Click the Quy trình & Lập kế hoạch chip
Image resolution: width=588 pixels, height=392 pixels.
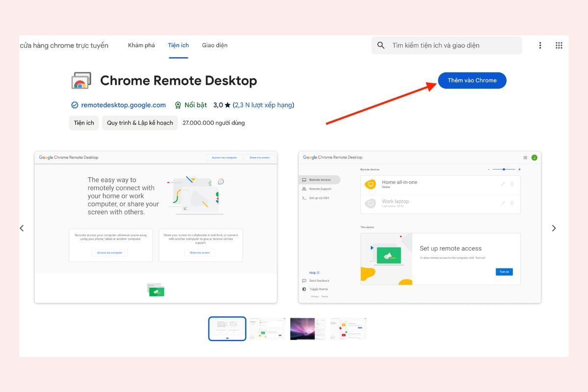[140, 123]
